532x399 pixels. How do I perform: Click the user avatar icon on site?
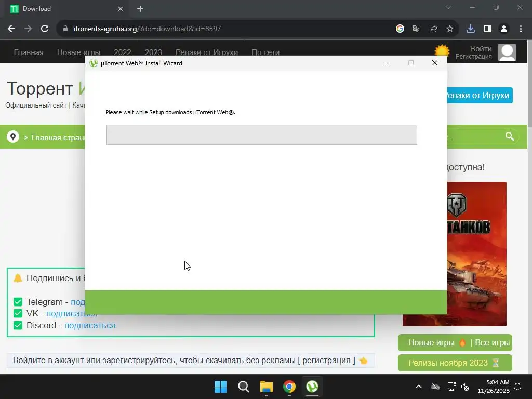(x=507, y=52)
